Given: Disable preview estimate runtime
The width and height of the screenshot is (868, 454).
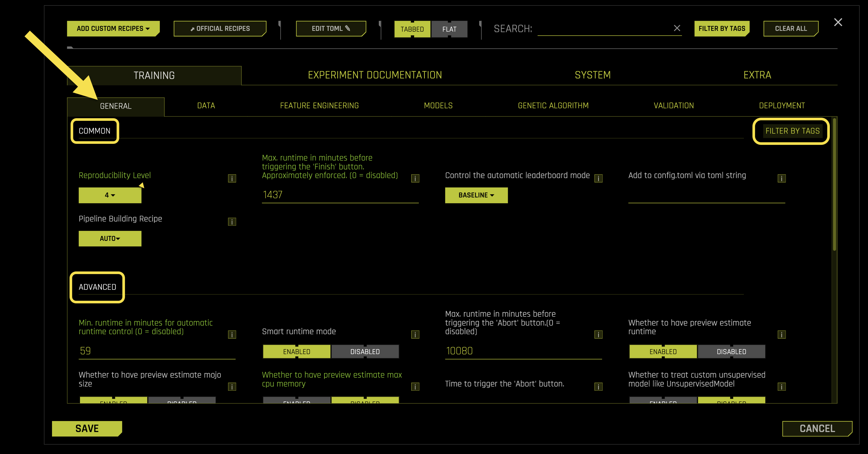Looking at the screenshot, I should click(732, 351).
